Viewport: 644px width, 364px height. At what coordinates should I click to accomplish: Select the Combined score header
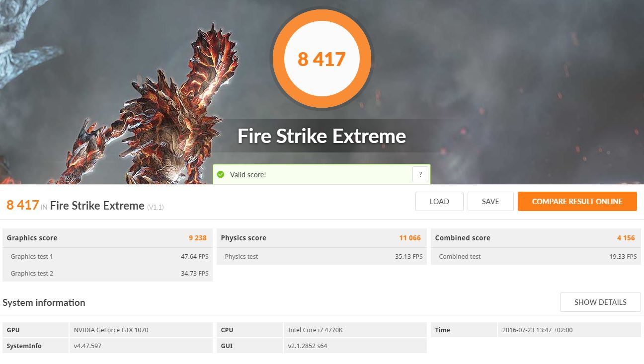pyautogui.click(x=536, y=238)
